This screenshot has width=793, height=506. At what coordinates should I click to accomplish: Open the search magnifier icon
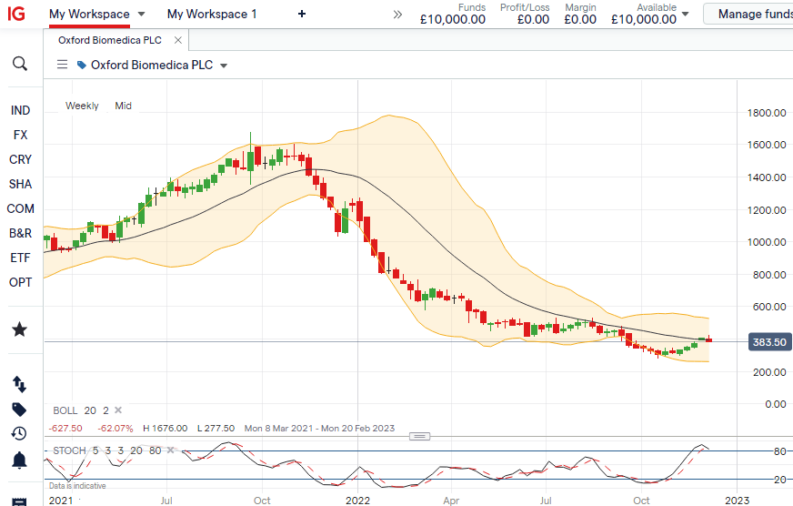(20, 64)
